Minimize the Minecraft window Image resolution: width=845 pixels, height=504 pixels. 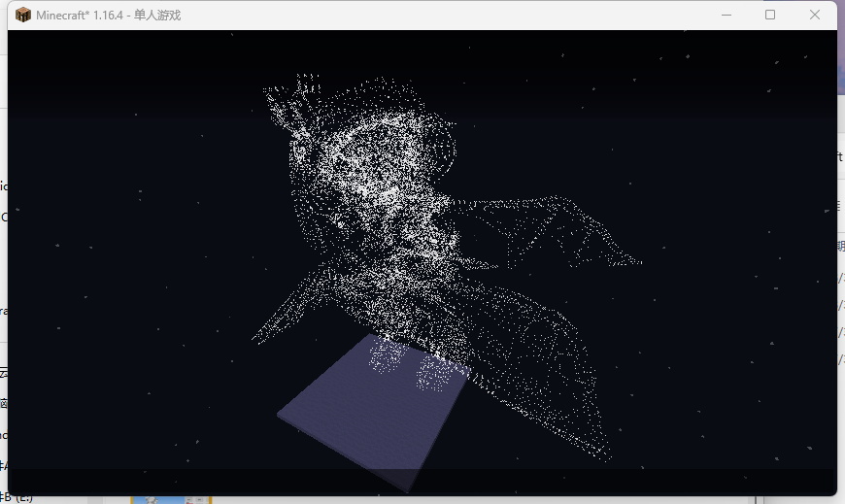(726, 15)
